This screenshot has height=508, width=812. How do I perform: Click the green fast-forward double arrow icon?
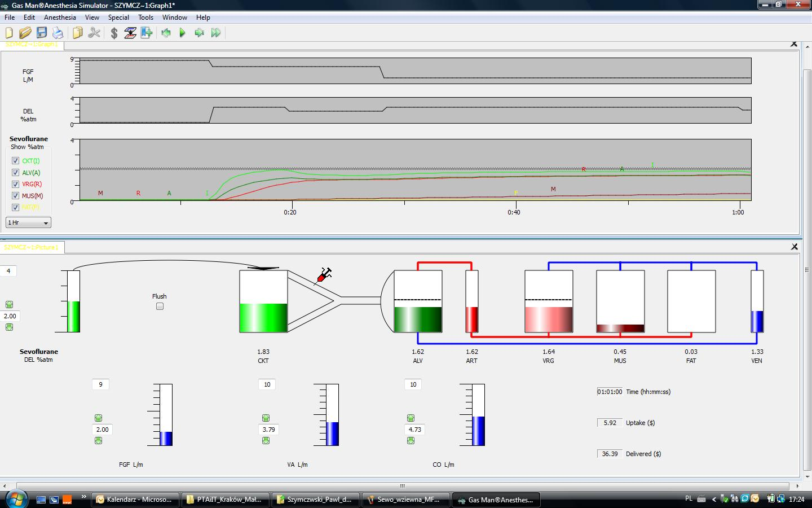[215, 33]
